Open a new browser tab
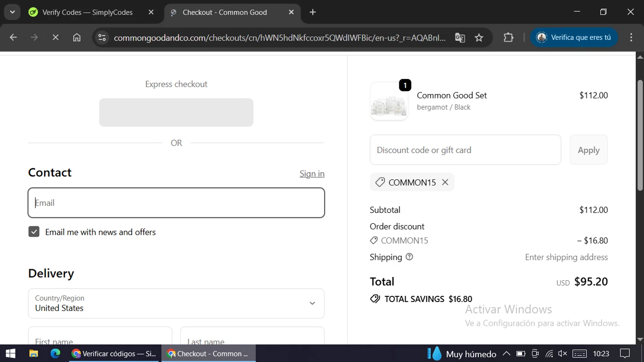The width and height of the screenshot is (644, 362). tap(313, 12)
